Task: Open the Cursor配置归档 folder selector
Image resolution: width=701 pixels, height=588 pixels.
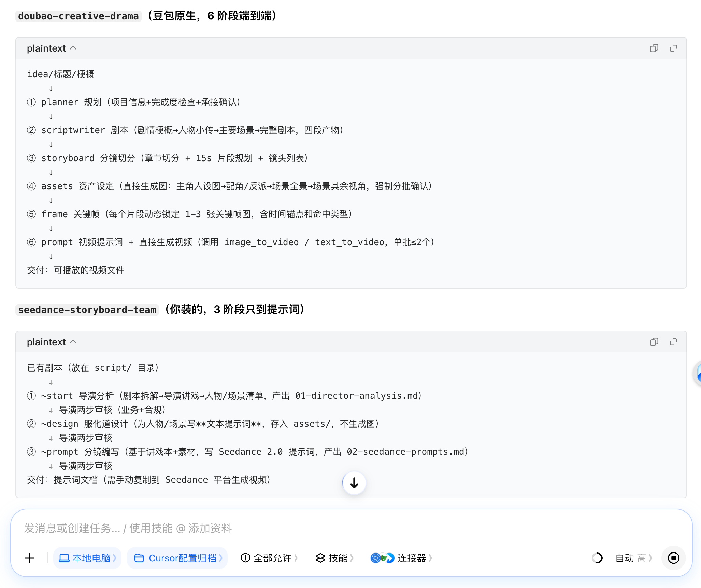Action: tap(177, 558)
